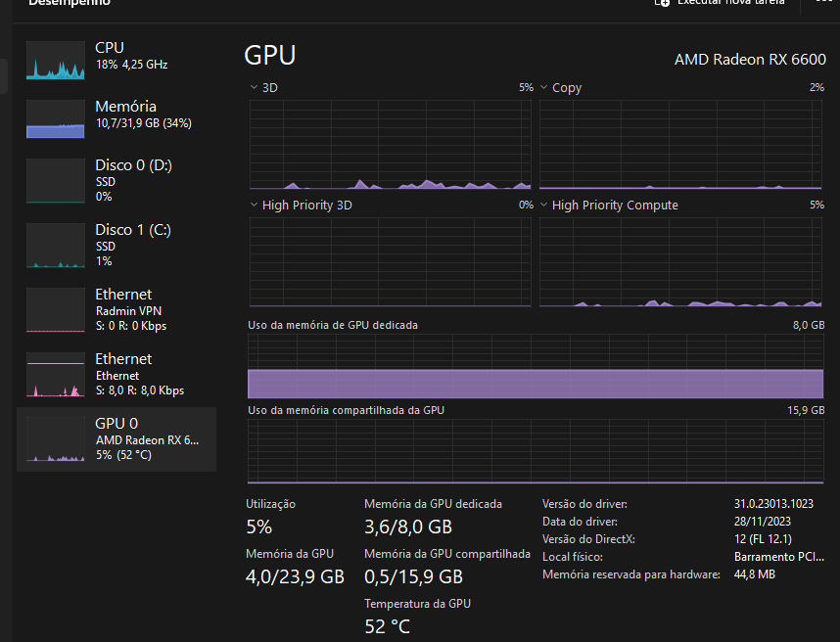Click the GPU 0 activity thumbnail
The width and height of the screenshot is (840, 642).
pos(56,439)
